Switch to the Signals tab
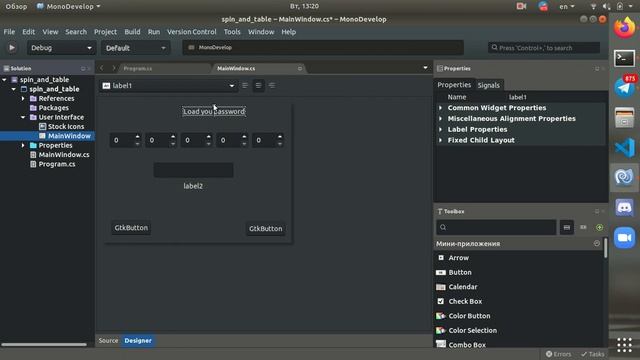The width and height of the screenshot is (640, 360). pos(489,85)
